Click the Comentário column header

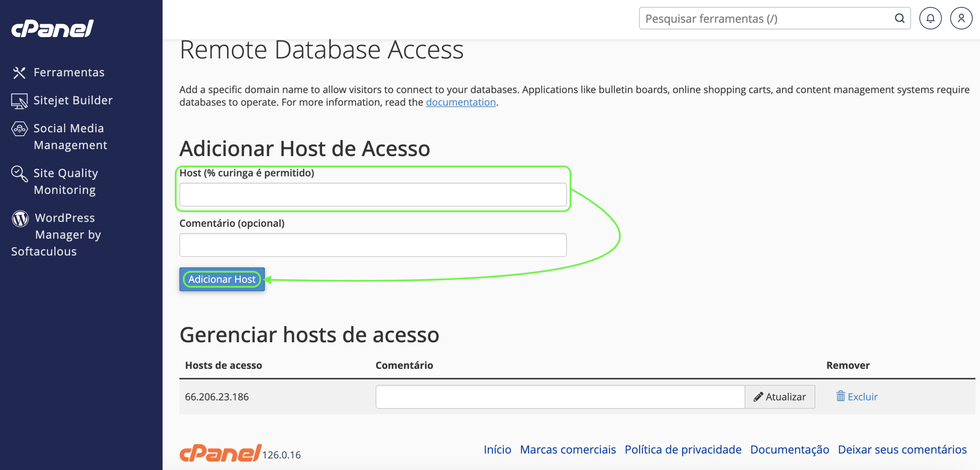(x=404, y=365)
